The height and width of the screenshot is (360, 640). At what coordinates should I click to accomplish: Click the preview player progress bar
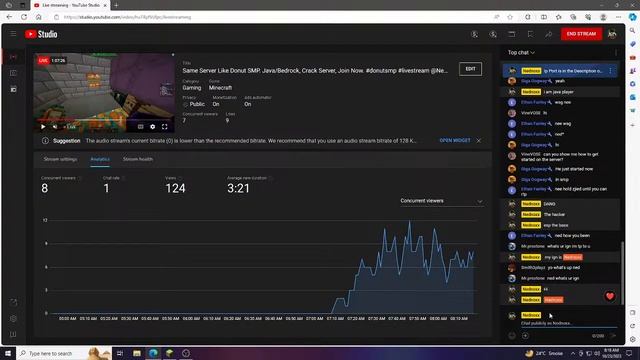click(104, 120)
